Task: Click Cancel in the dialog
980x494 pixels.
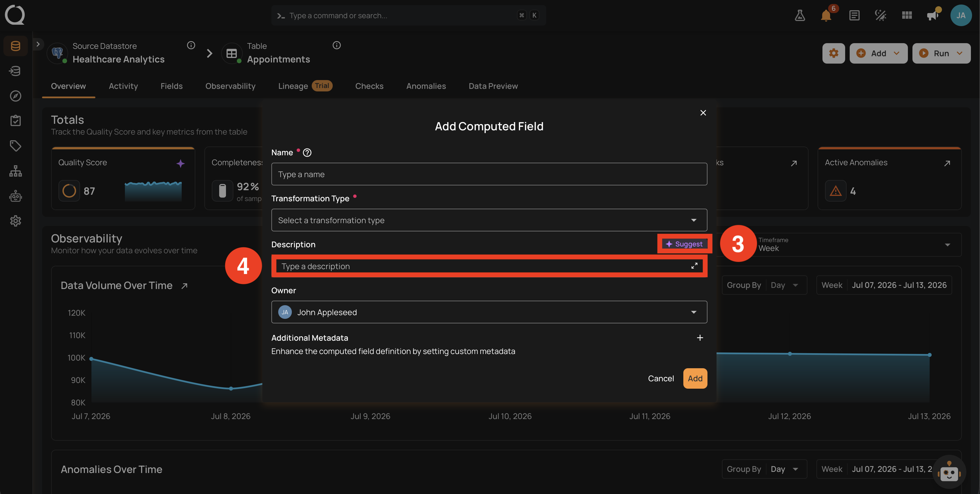Action: 661,378
